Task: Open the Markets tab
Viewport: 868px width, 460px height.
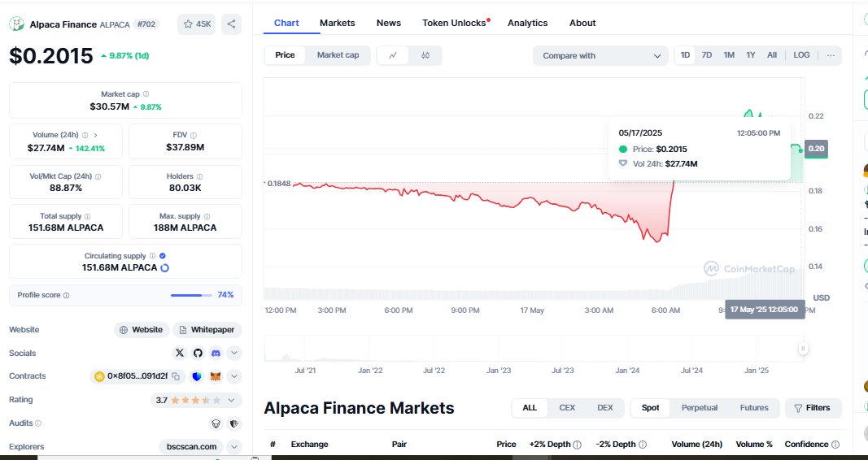Action: pos(337,24)
